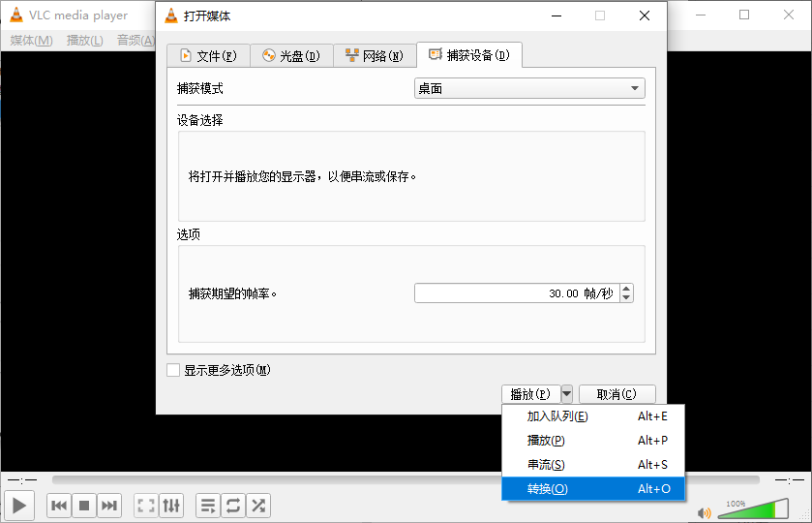
Task: Click the VLC cone icon in dialog title
Action: [171, 15]
